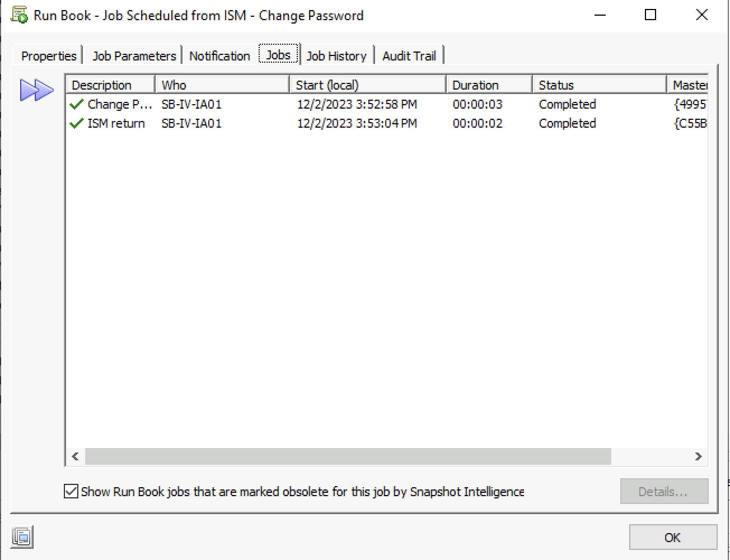Sort by the Start (local) column header
Image resolution: width=730 pixels, height=560 pixels.
coord(368,85)
